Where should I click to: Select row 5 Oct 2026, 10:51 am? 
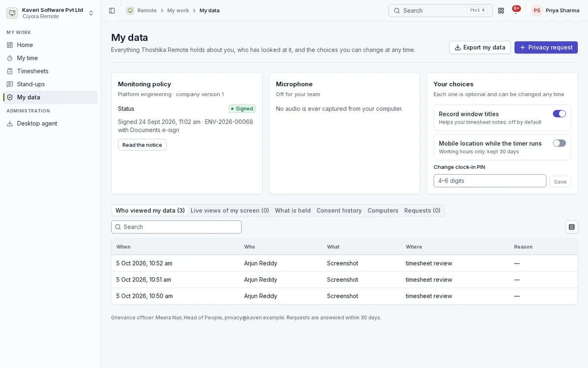344,280
